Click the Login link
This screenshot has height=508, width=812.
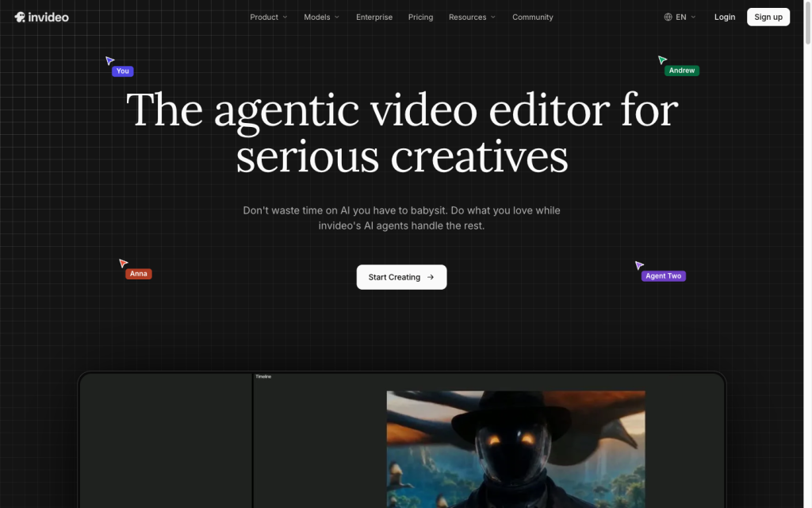pyautogui.click(x=725, y=17)
